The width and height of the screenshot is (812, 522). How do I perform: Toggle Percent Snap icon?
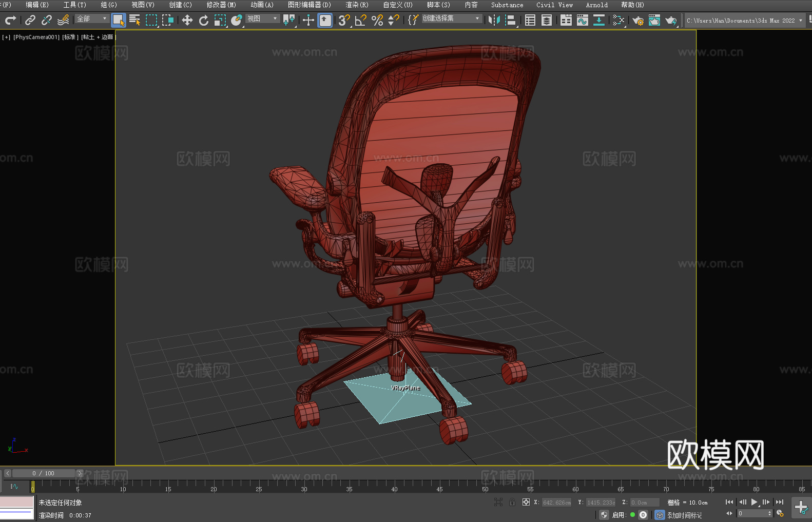(377, 20)
